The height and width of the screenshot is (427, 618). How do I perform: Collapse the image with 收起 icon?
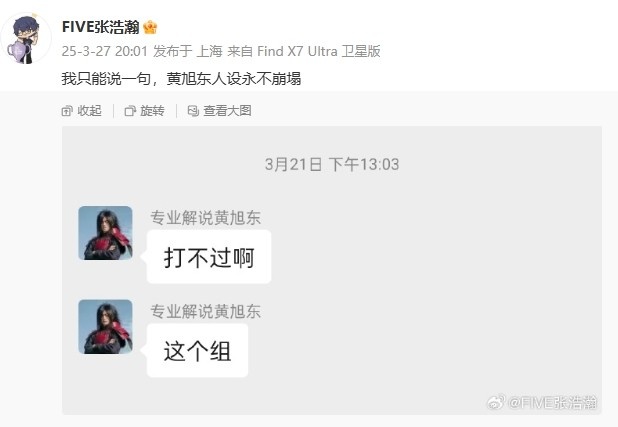67,111
